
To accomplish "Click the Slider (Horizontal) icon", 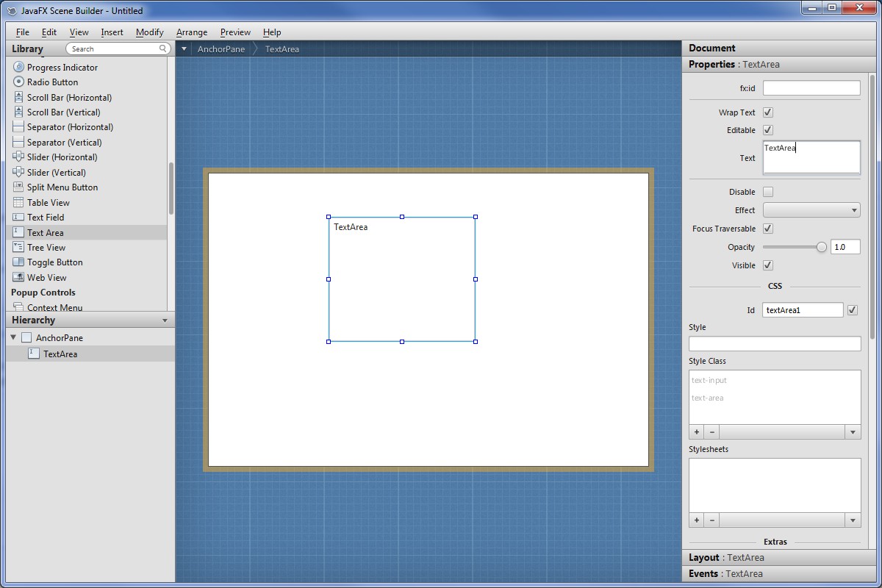I will click(19, 157).
